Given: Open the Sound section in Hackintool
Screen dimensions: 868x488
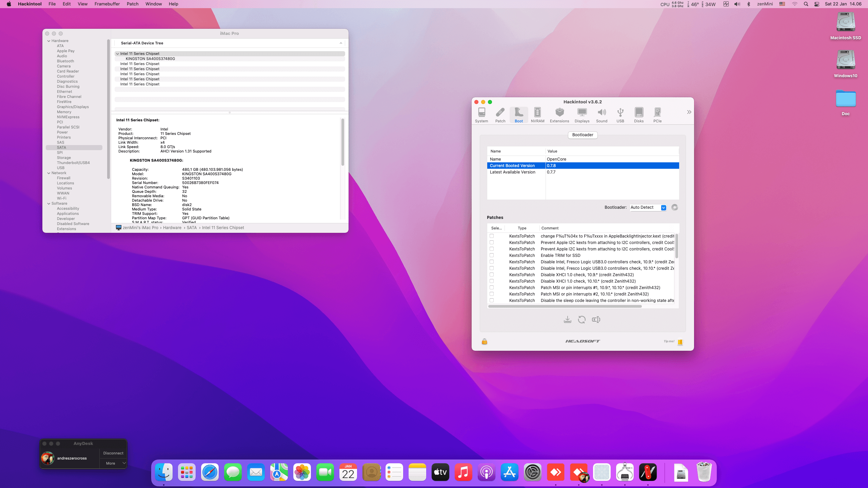Looking at the screenshot, I should [602, 115].
